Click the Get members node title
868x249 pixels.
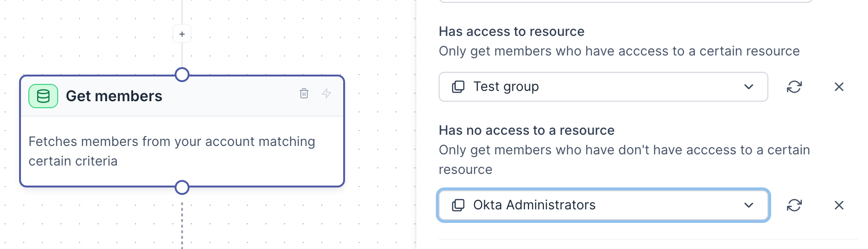(x=114, y=96)
